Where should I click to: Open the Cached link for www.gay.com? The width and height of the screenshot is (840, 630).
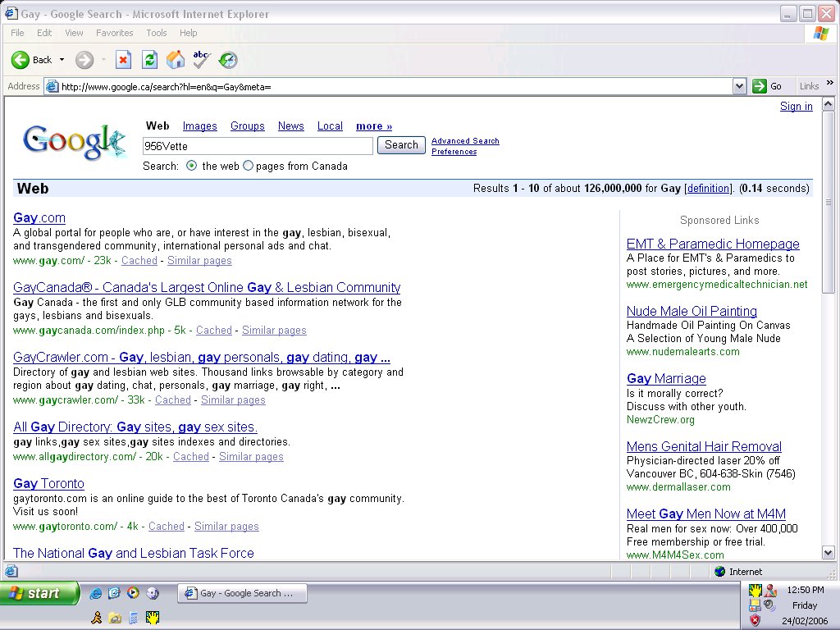point(139,260)
